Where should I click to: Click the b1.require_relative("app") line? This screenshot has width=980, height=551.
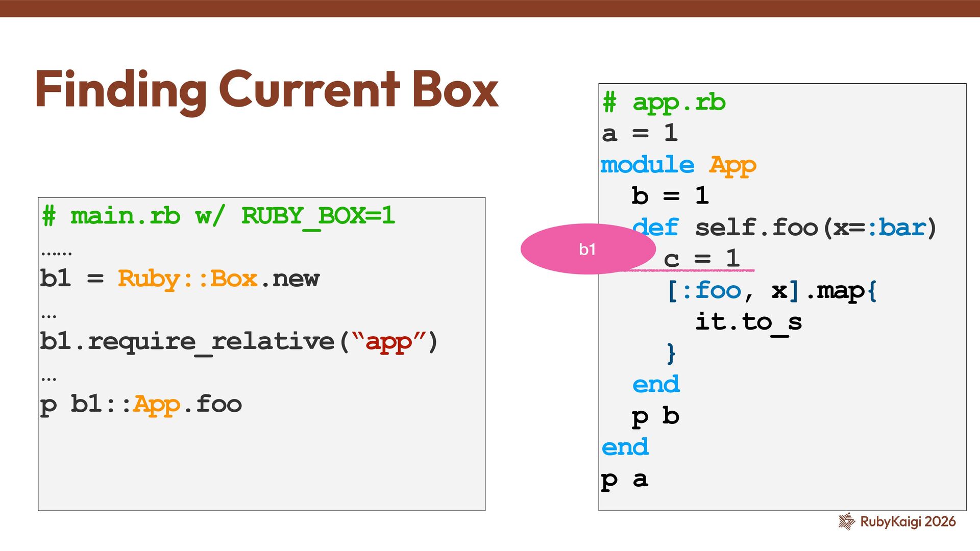pos(239,341)
